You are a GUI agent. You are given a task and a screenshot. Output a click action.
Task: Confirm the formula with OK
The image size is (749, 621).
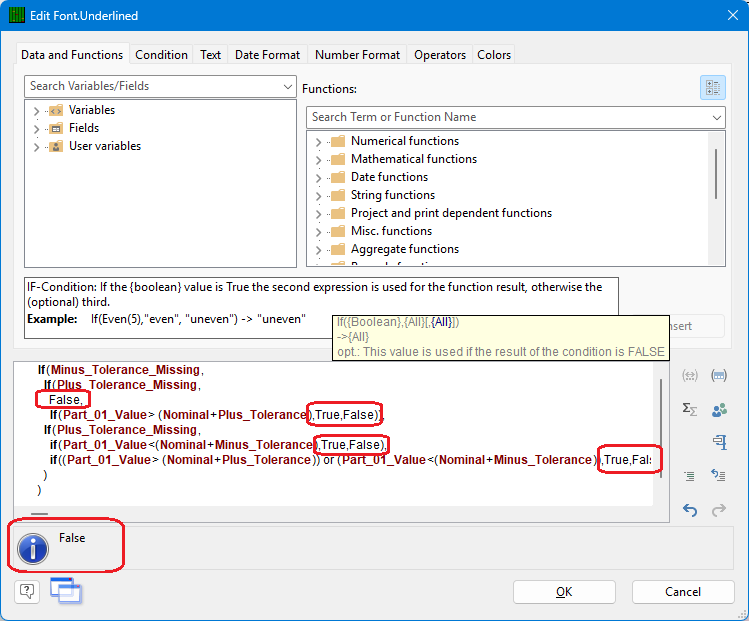564,592
